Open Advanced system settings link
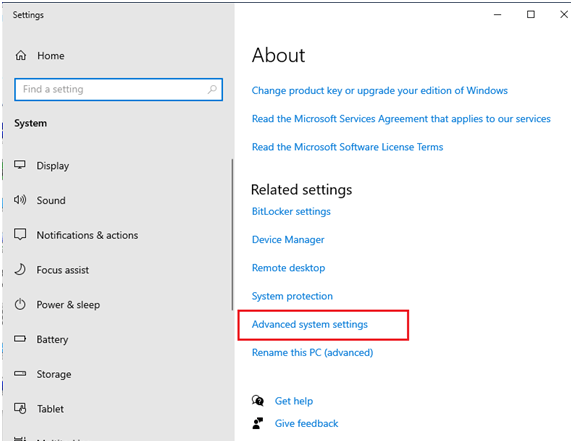This screenshot has width=573, height=443. click(x=310, y=324)
